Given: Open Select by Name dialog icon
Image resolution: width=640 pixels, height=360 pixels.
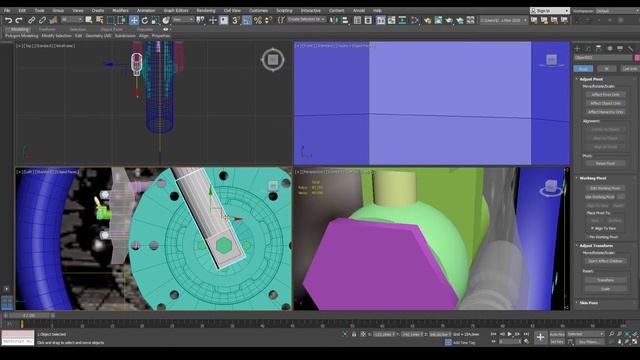Looking at the screenshot, I should click(x=99, y=20).
